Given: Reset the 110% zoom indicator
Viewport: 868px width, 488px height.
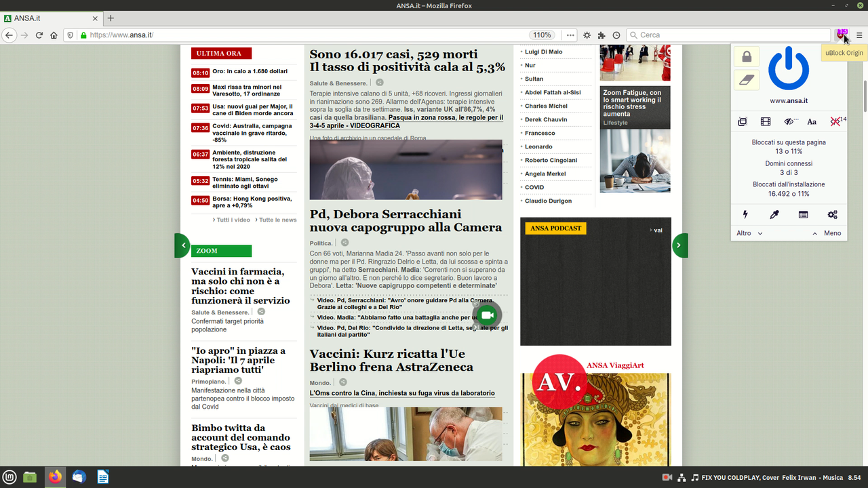Looking at the screenshot, I should tap(542, 35).
